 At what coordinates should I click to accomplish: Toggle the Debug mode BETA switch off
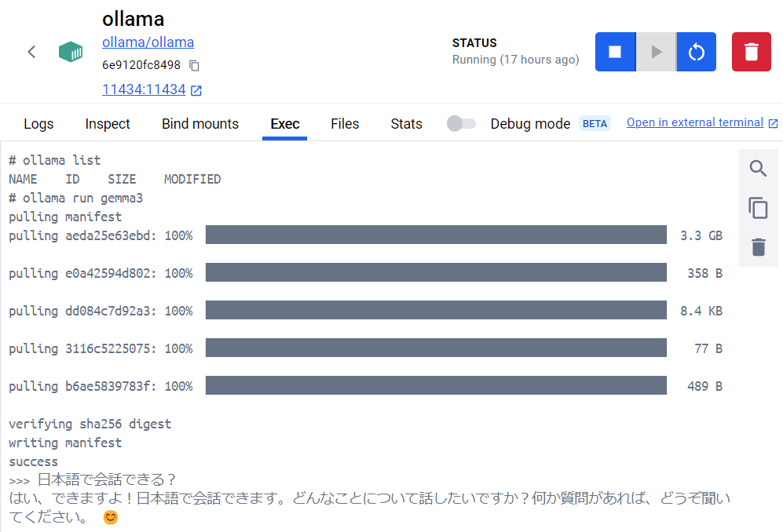[461, 123]
